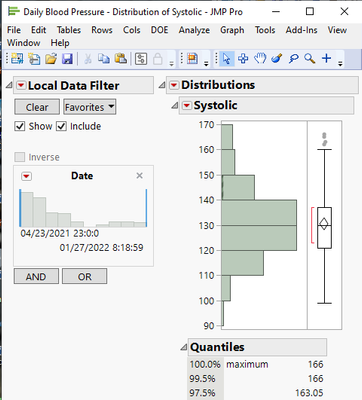Viewport: 362px width, 400px height.
Task: Open the Analyze menu
Action: (194, 30)
